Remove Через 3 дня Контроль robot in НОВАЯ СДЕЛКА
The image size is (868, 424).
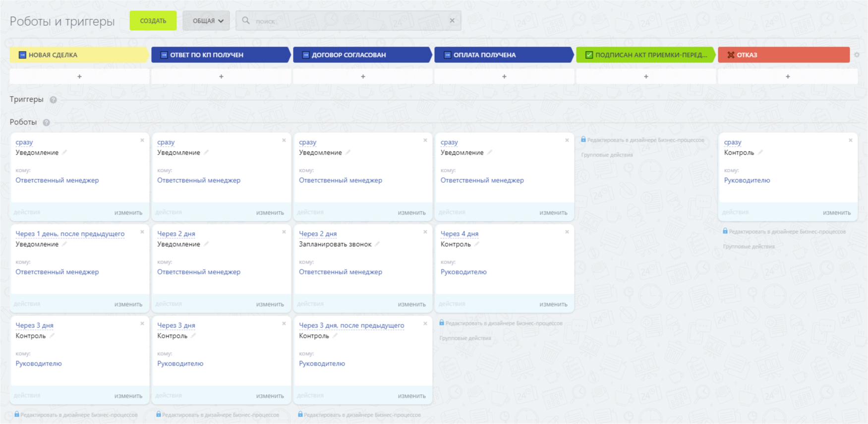coord(142,323)
